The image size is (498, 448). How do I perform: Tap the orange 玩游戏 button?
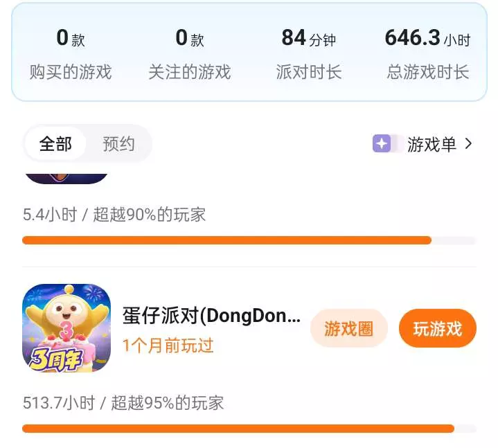437,328
